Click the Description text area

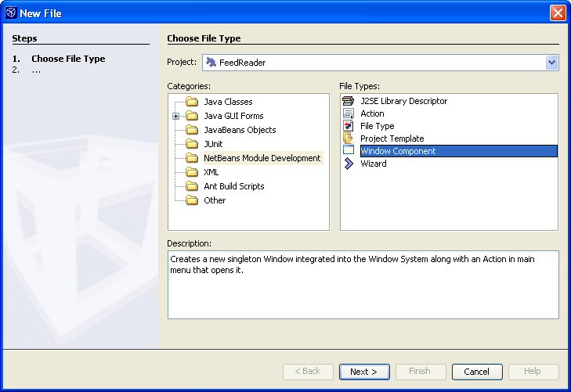(363, 285)
